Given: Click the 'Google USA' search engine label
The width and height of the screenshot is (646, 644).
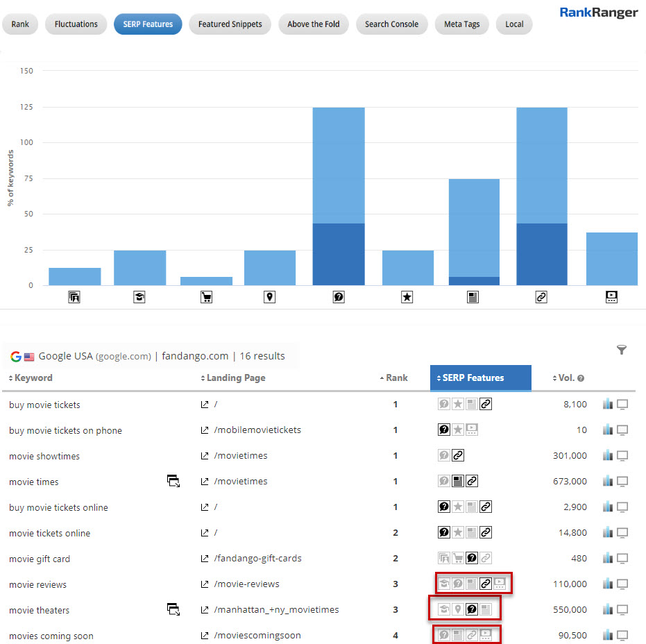Looking at the screenshot, I should (x=65, y=356).
